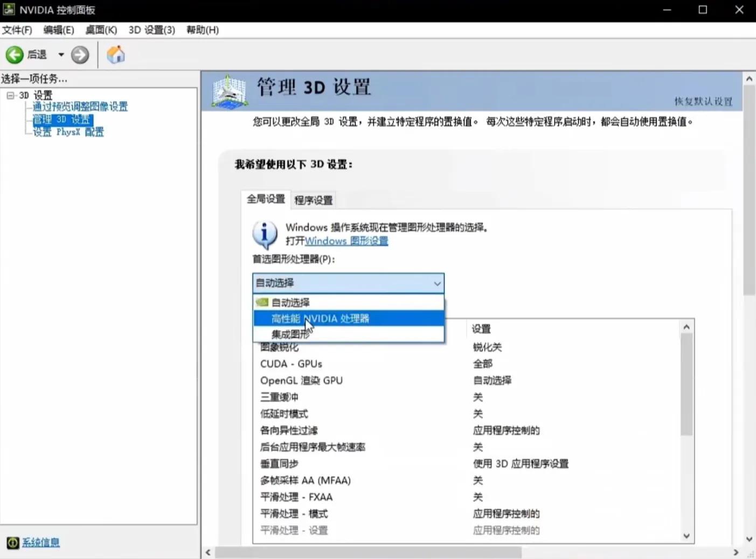Click the NVIDIA home icon in toolbar

click(x=115, y=54)
